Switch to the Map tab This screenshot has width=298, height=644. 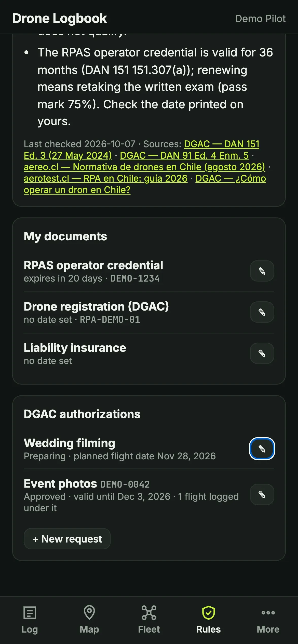click(x=89, y=620)
